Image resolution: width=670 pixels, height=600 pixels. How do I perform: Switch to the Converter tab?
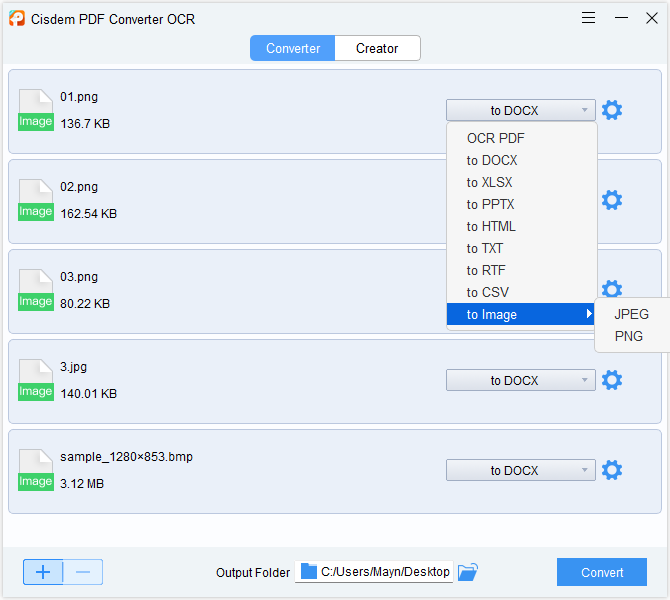(293, 48)
